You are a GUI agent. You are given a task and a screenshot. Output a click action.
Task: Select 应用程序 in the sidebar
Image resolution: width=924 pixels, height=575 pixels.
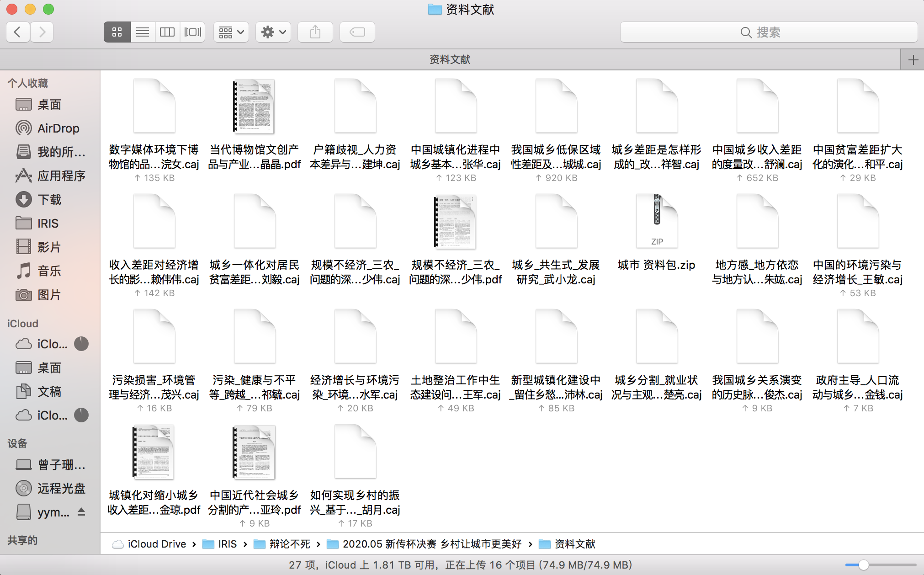click(x=61, y=176)
